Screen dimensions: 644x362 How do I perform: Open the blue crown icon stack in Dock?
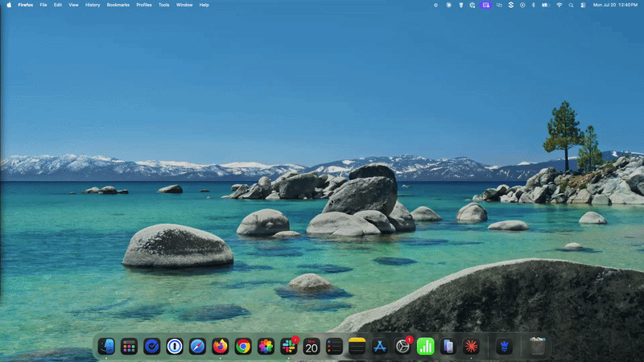(505, 347)
